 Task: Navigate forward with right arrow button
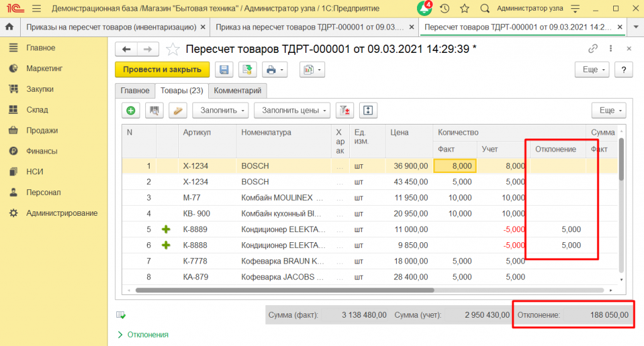(147, 49)
